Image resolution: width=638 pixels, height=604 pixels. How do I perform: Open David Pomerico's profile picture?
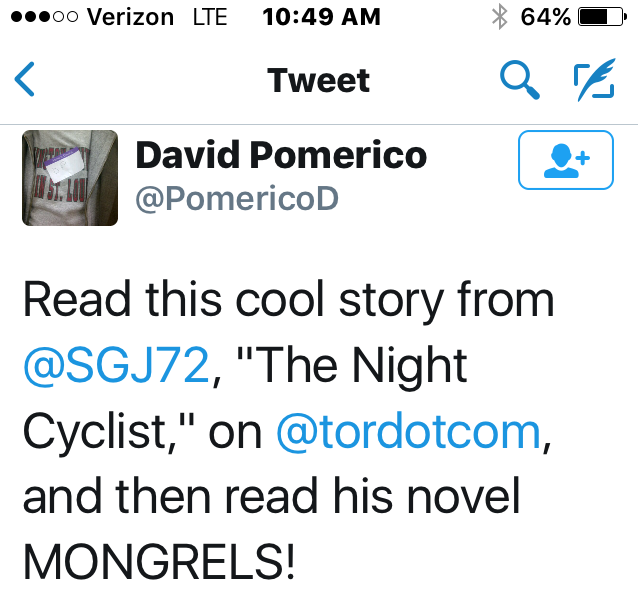click(x=70, y=177)
